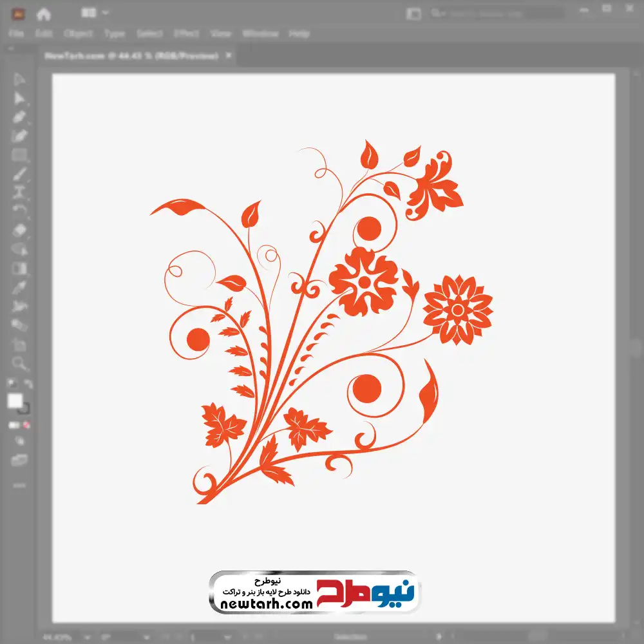Choose the Gradient tool
This screenshot has width=644, height=644.
[x=19, y=268]
